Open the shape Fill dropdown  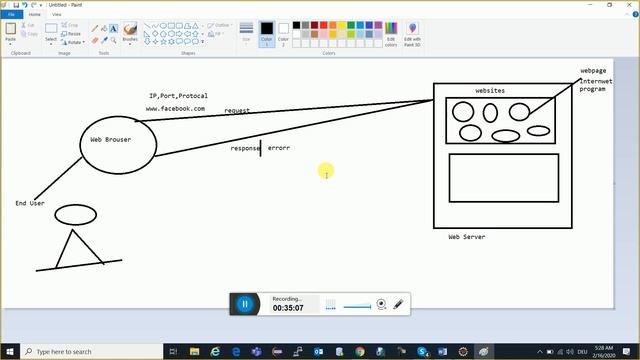click(x=216, y=34)
